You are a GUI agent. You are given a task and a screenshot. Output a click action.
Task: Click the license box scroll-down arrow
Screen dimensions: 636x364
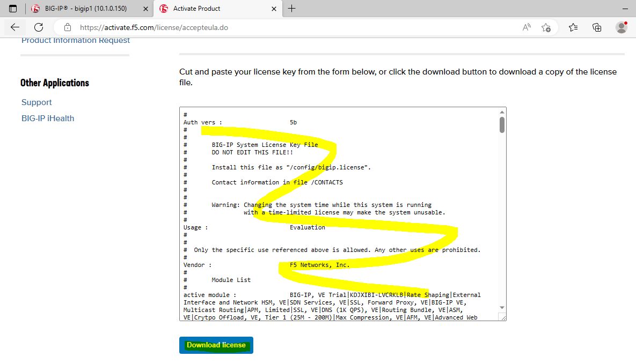click(x=502, y=308)
